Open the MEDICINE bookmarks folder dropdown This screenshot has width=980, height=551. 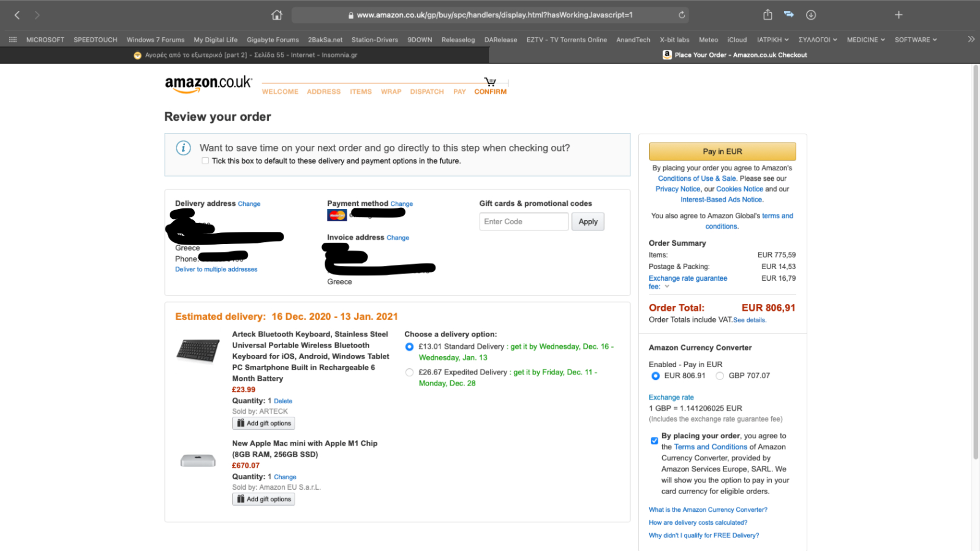[865, 39]
